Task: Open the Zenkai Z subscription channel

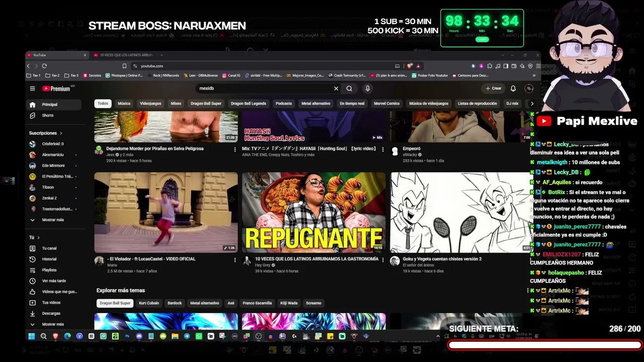Action: 54,198
